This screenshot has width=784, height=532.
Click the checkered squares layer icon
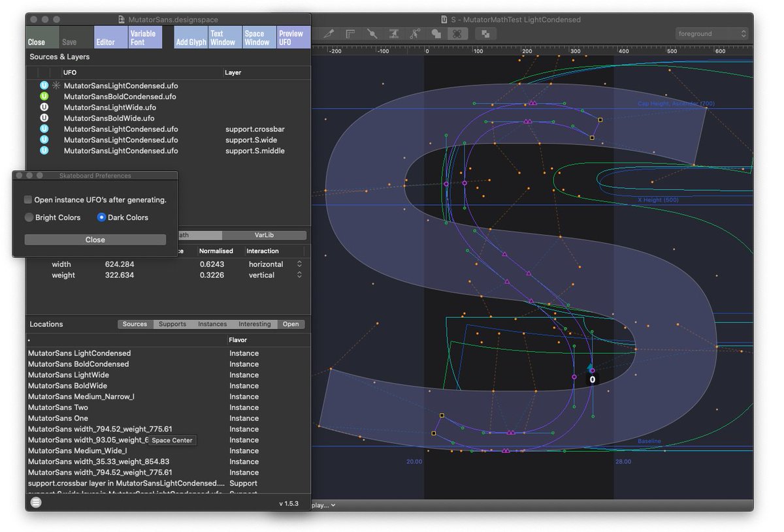[485, 33]
